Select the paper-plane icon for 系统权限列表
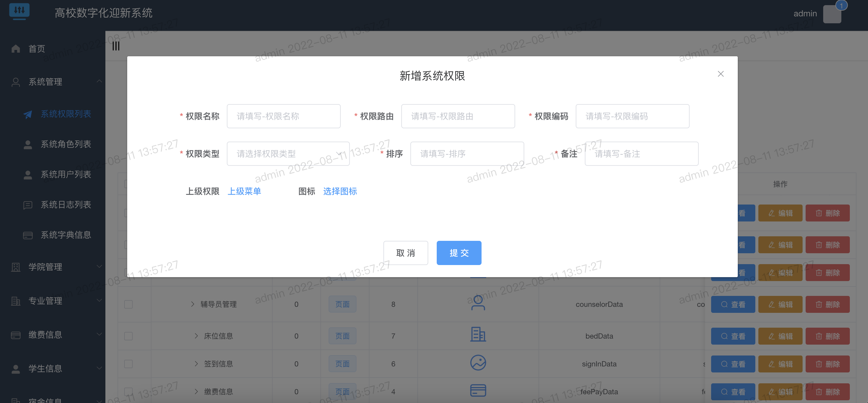 tap(28, 114)
